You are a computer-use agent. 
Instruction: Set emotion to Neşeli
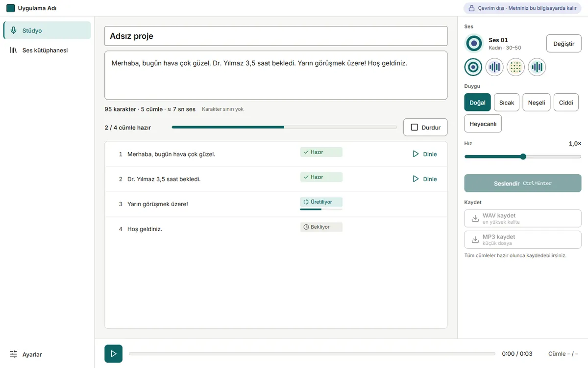[537, 103]
